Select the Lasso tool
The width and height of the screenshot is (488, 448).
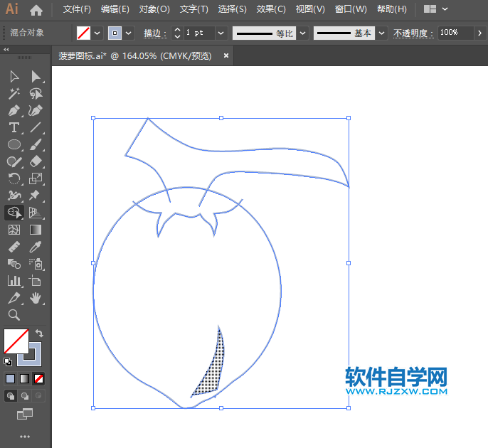click(x=36, y=94)
